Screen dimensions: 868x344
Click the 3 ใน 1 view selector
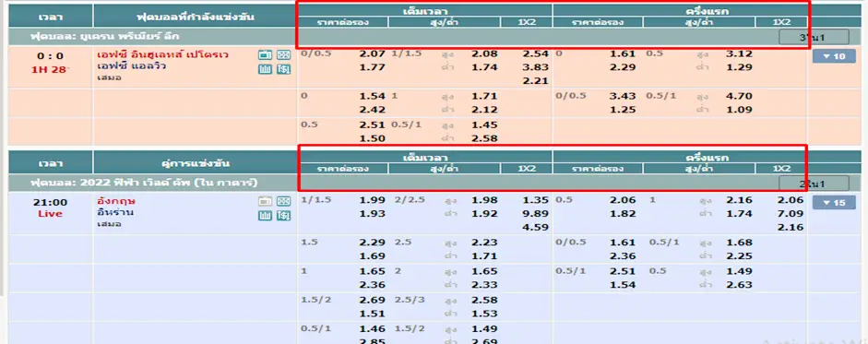(x=814, y=37)
